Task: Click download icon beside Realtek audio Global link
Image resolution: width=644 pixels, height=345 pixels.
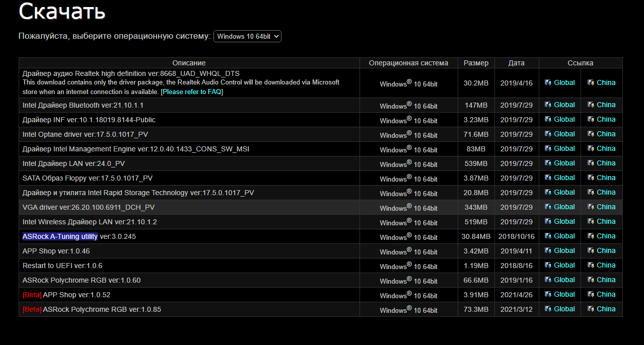Action: coord(548,83)
